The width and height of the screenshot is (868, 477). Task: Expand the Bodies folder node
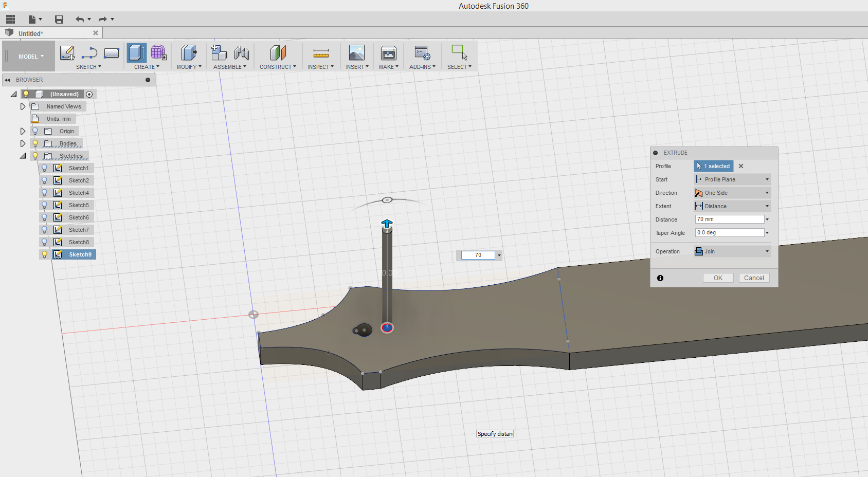[x=23, y=143]
